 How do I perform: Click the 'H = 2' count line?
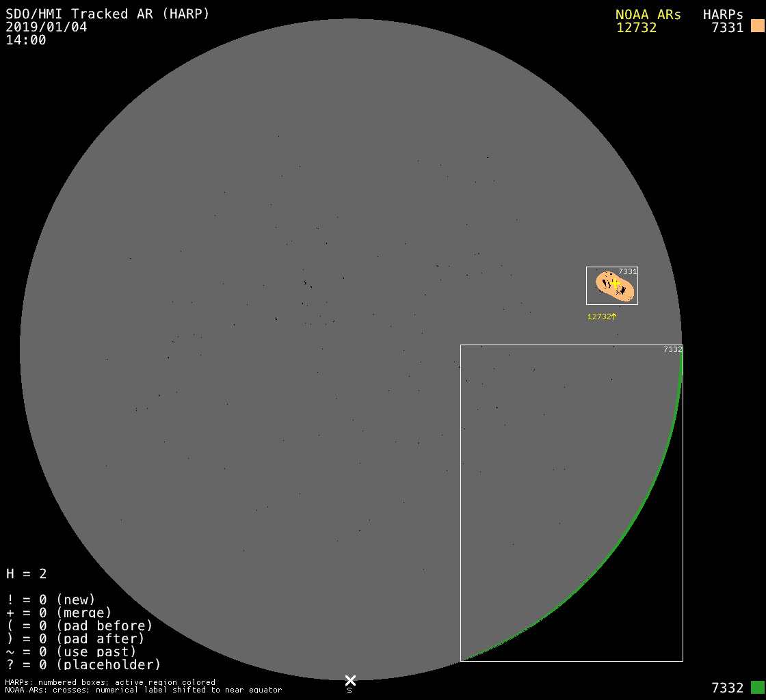pyautogui.click(x=26, y=574)
